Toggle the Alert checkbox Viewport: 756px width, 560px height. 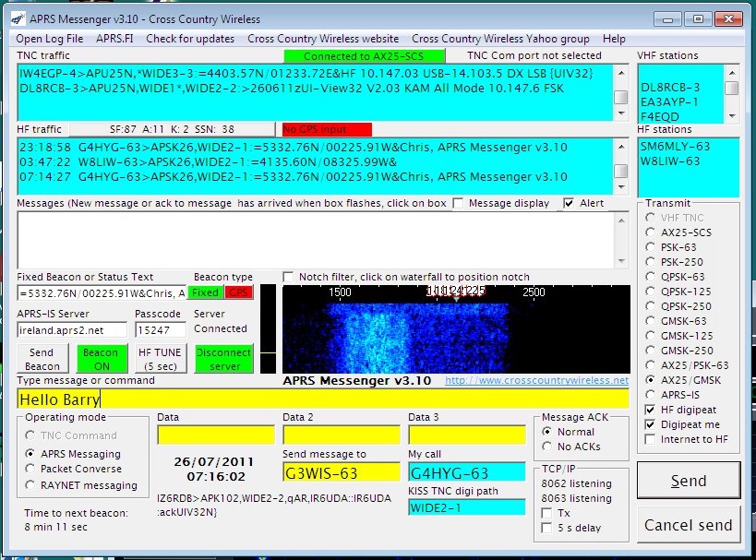(x=569, y=203)
